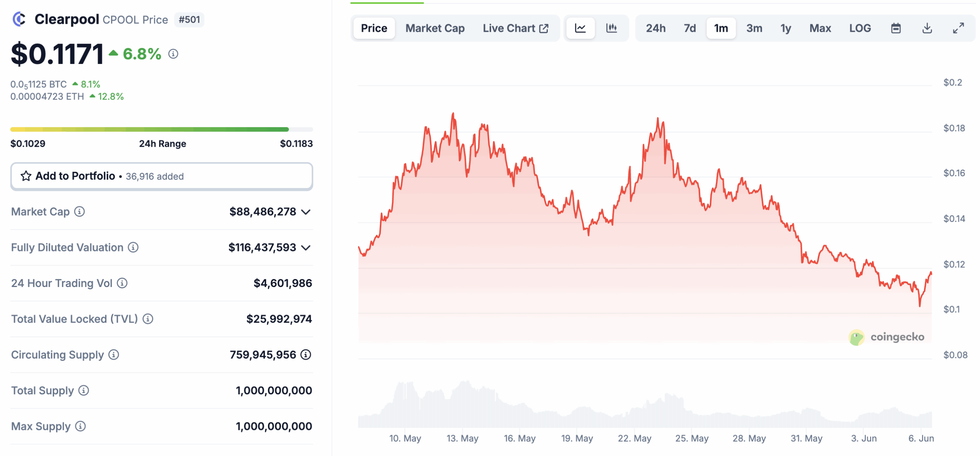Switch to the Market Cap chart tab

435,28
